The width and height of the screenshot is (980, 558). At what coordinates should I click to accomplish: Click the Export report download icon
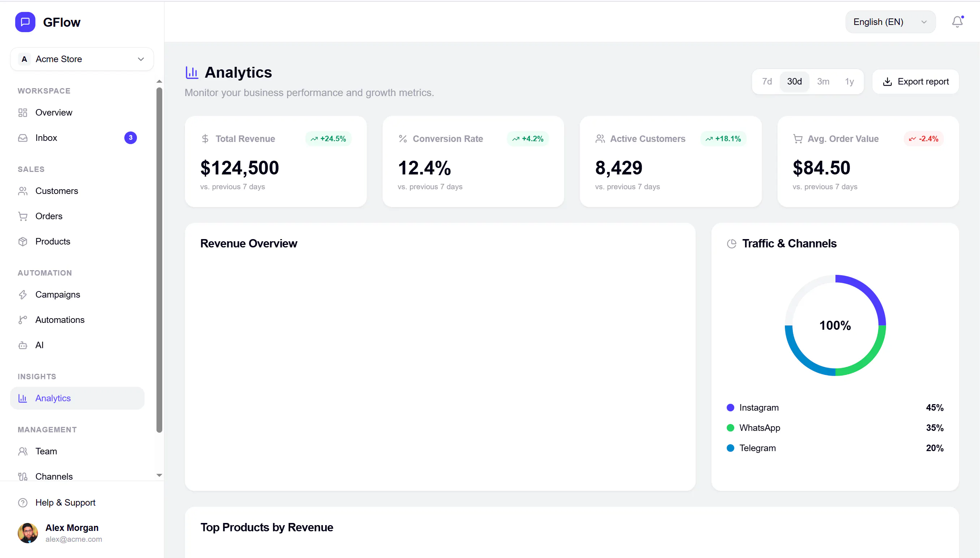[887, 82]
